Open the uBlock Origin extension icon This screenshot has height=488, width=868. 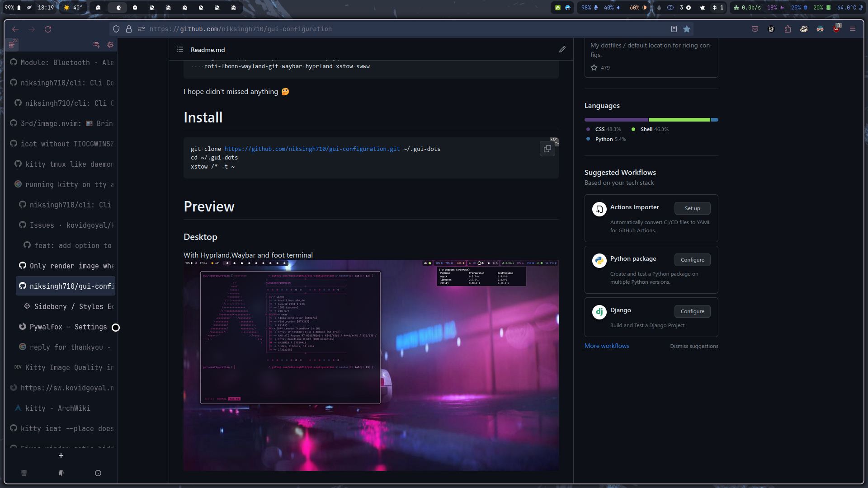836,29
